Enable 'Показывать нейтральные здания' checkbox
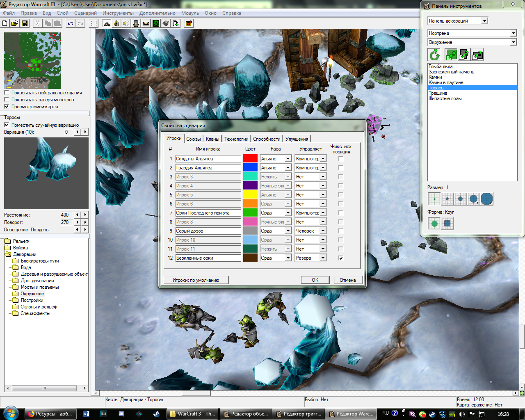This screenshot has width=525, height=420. point(7,93)
